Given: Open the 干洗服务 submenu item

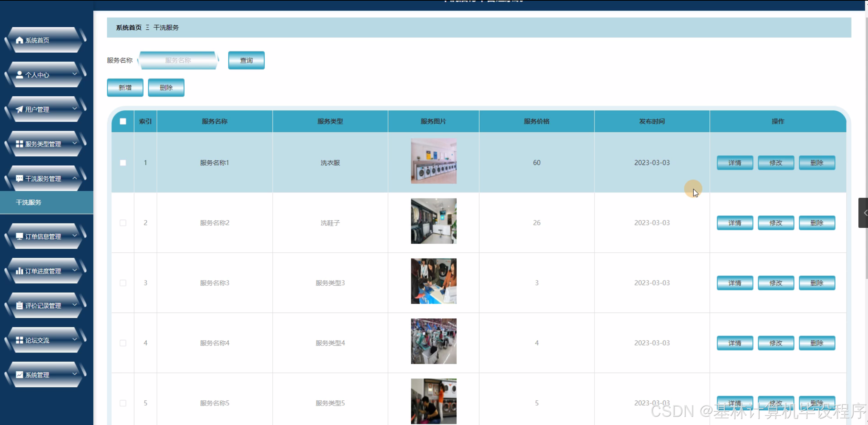Looking at the screenshot, I should (29, 202).
